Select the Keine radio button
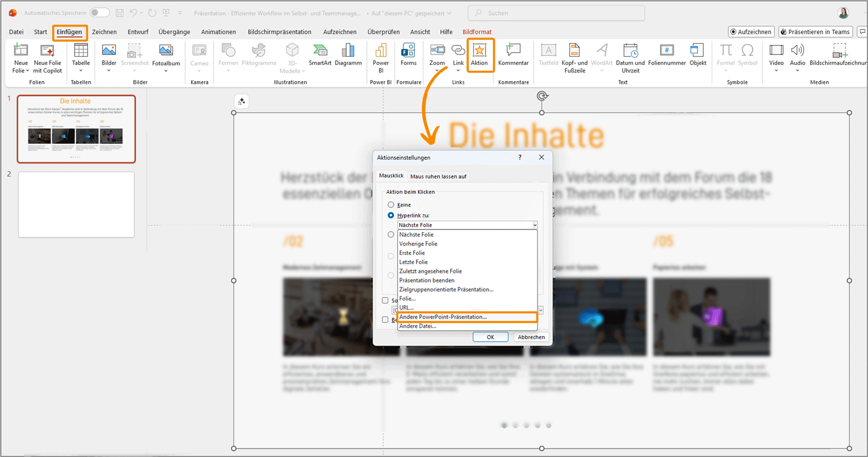868x457 pixels. tap(391, 205)
